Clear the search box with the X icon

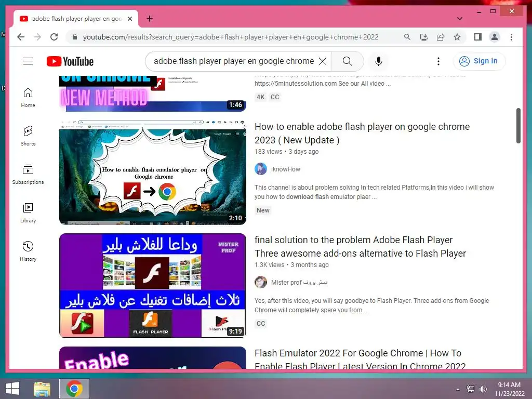click(x=323, y=61)
